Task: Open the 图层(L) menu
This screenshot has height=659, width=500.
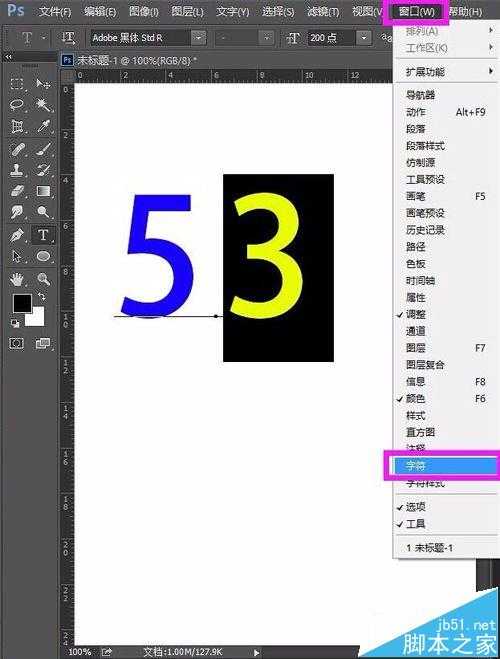Action: [x=187, y=11]
